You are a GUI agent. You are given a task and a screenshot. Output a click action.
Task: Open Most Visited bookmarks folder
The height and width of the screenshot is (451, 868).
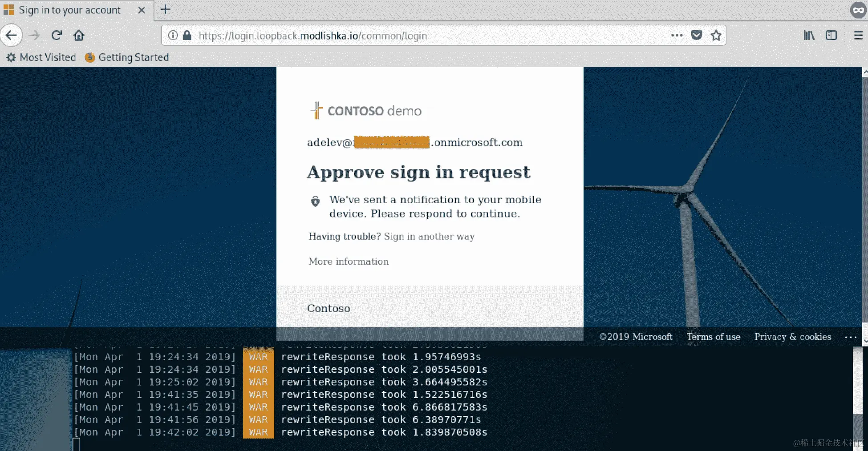click(x=41, y=57)
